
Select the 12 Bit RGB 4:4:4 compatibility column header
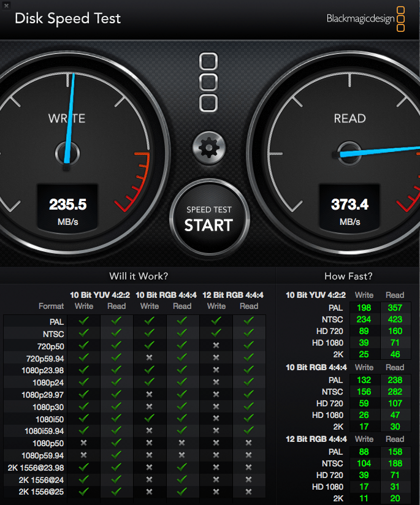pyautogui.click(x=232, y=295)
